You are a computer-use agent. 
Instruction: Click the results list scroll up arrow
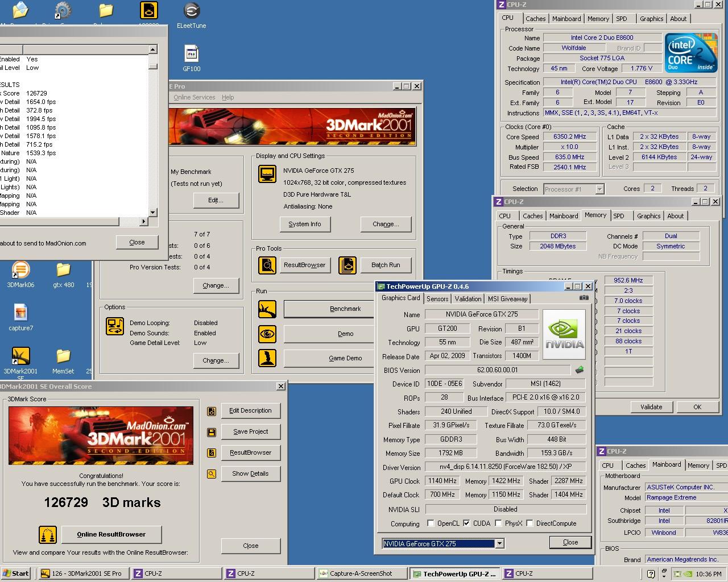[x=152, y=49]
